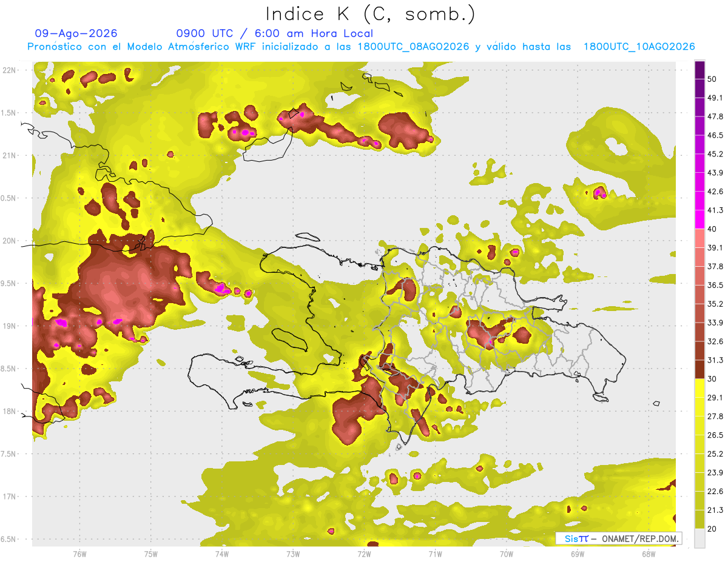Pick the olive swatch between 20 and 21.3

[699, 519]
